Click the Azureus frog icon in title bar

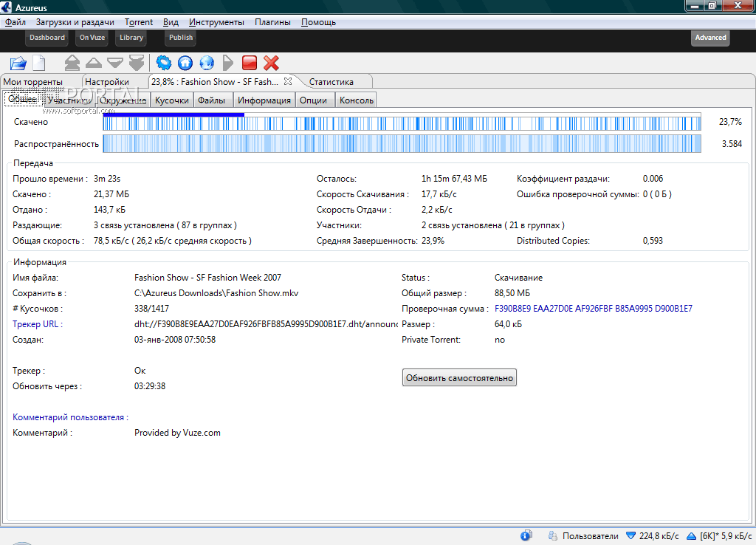coord(6,7)
